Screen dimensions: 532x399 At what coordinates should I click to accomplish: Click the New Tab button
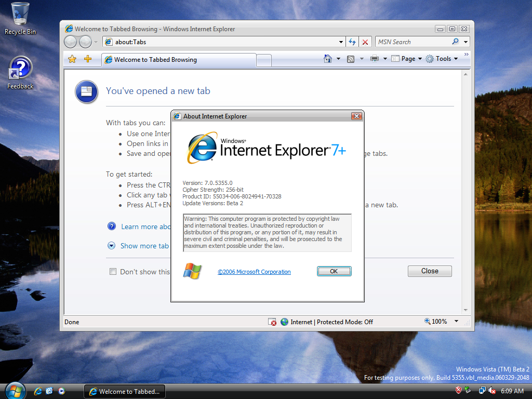click(x=264, y=60)
